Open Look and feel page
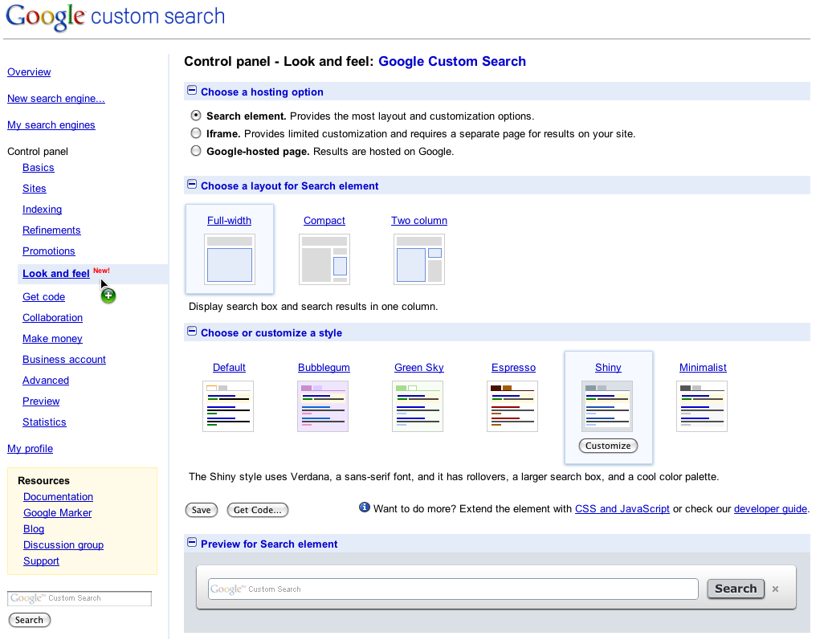Screen dimensions: 820x644 point(56,274)
